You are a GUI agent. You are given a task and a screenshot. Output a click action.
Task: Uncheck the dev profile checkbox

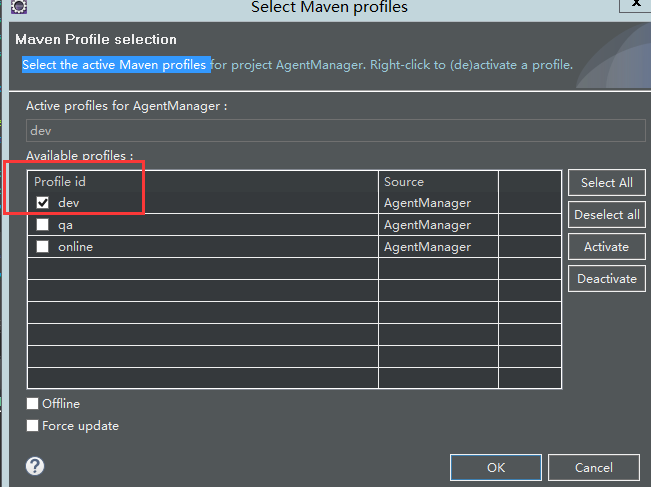42,203
